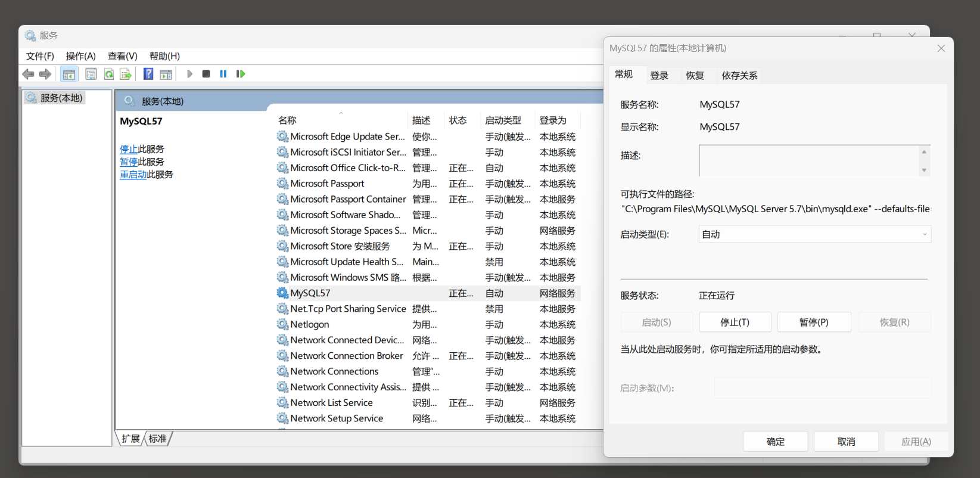Click the 暂停(P) button

(x=814, y=322)
